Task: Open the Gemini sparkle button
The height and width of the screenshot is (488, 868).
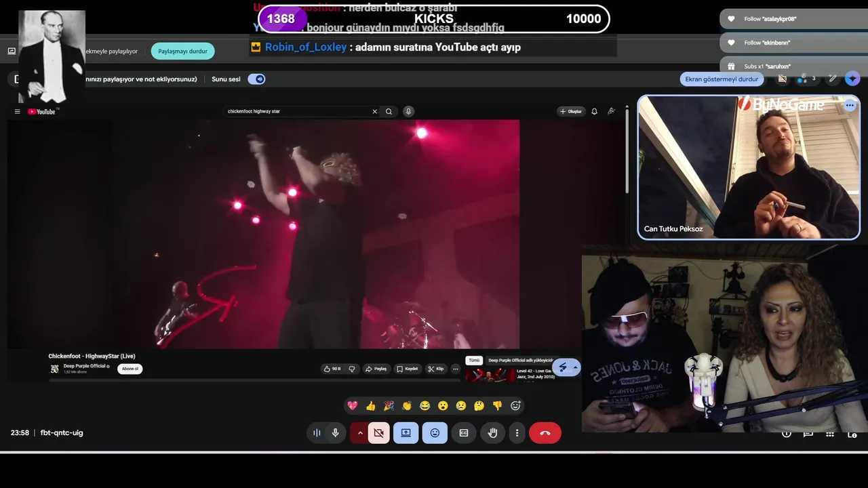Action: coord(852,79)
